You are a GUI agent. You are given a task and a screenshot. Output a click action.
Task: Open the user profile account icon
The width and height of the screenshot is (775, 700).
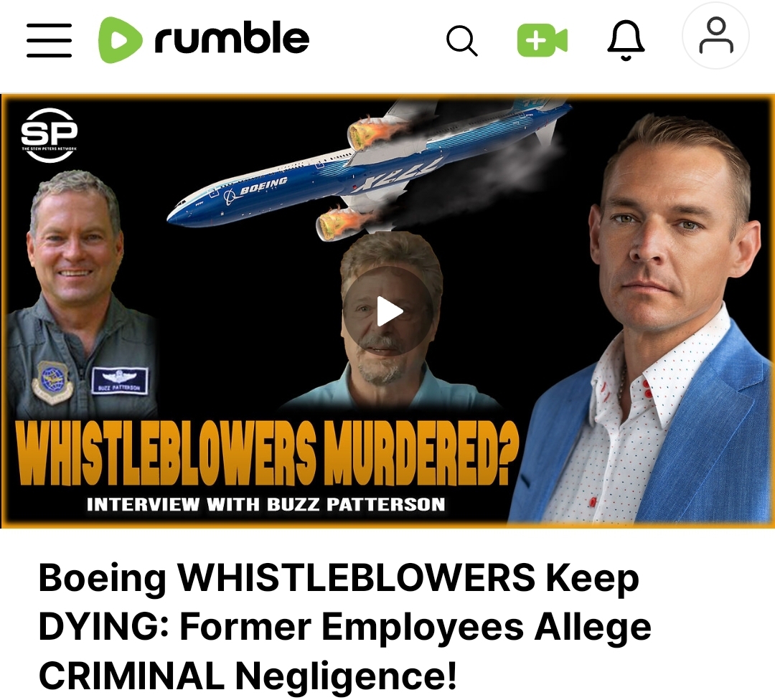(715, 36)
